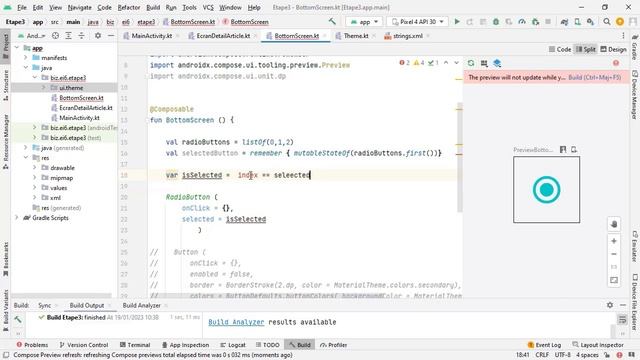Open Build panel settings gear

pos(610,305)
